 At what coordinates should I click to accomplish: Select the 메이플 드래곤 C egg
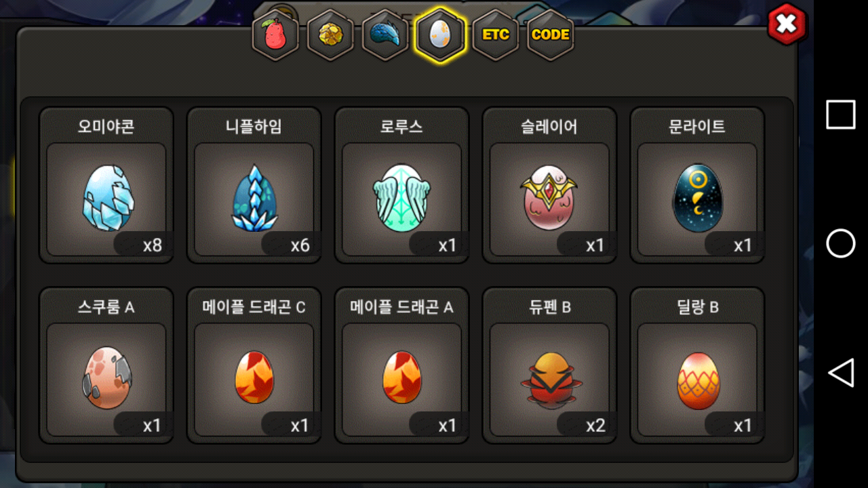pyautogui.click(x=254, y=365)
